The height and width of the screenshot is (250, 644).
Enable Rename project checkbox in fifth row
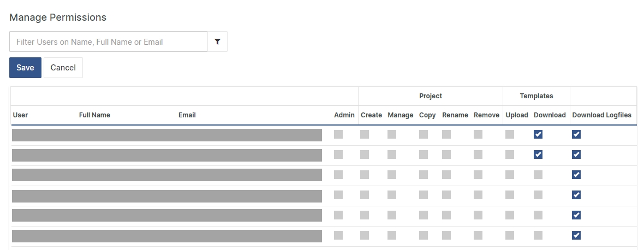(446, 215)
